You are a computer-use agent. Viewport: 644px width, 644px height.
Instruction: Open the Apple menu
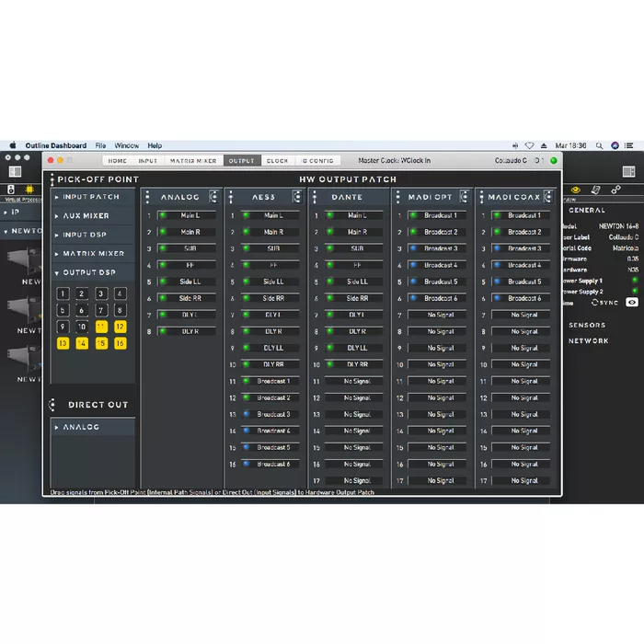tap(13, 145)
